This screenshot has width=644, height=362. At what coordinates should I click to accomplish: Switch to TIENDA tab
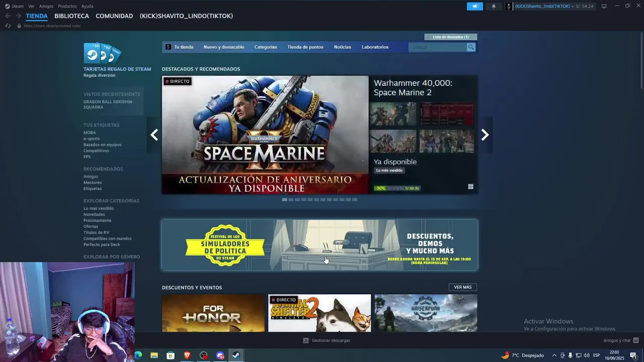(x=37, y=16)
